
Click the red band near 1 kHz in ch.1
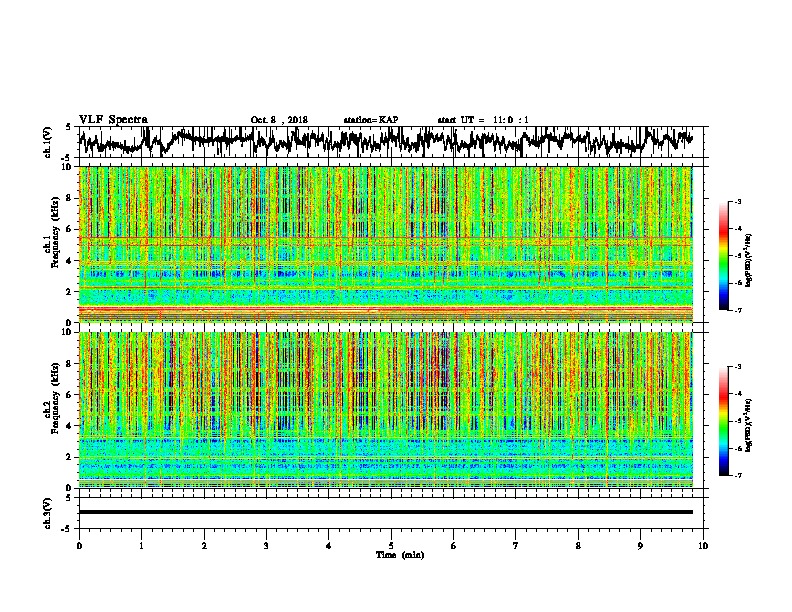385,309
